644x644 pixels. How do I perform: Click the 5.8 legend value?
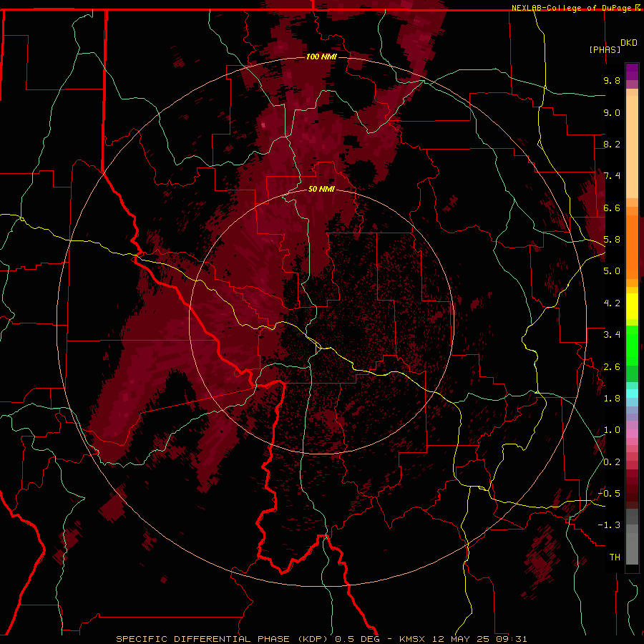(612, 240)
